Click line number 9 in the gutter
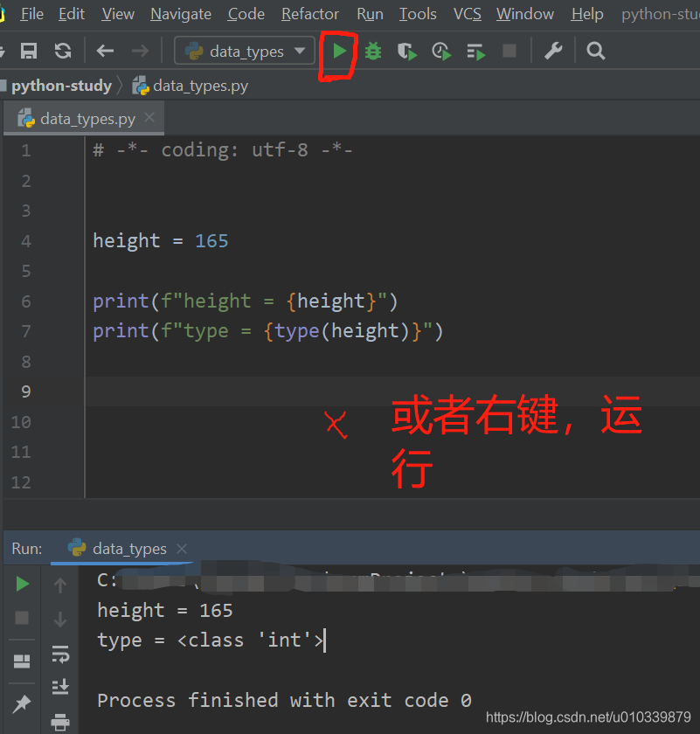This screenshot has width=700, height=734. [x=26, y=391]
